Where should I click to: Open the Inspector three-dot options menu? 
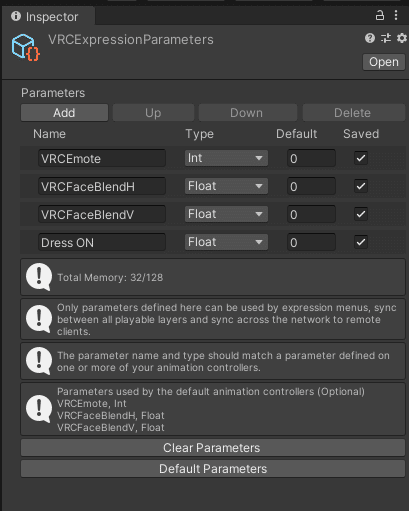click(396, 15)
